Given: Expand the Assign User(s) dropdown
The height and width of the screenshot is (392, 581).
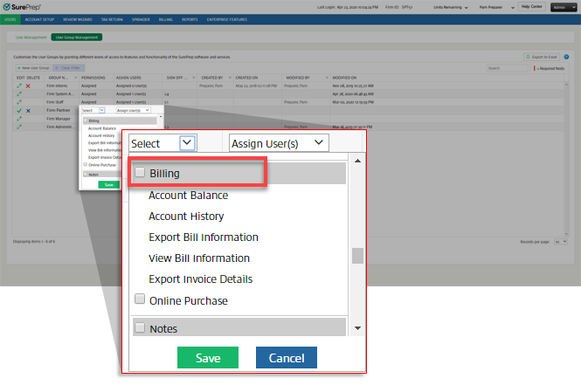Looking at the screenshot, I should [x=279, y=143].
